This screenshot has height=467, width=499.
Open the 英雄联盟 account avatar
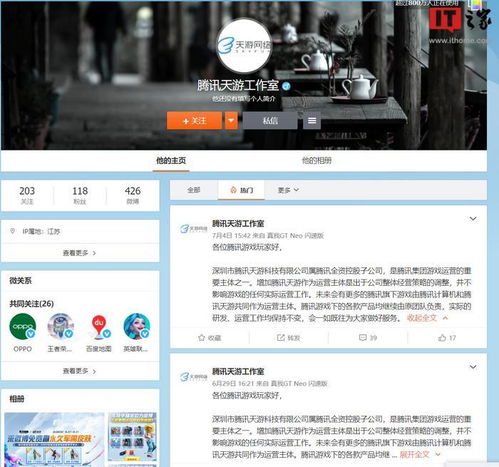coord(137,326)
